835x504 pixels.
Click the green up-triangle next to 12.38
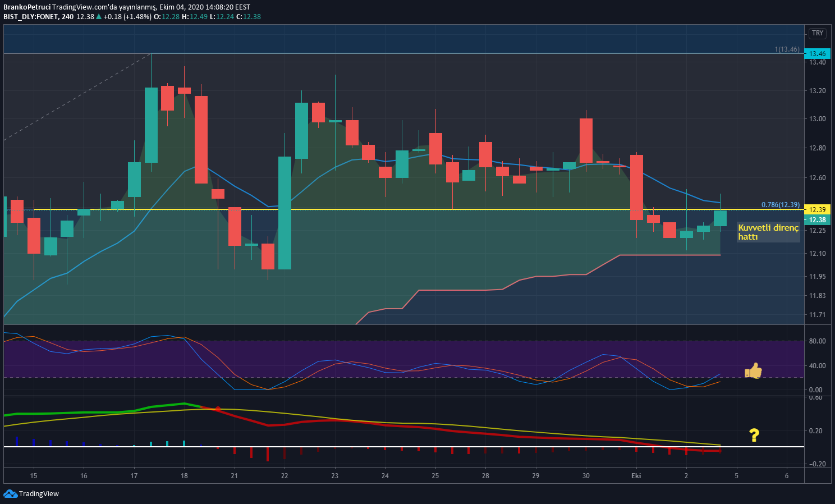click(x=99, y=17)
